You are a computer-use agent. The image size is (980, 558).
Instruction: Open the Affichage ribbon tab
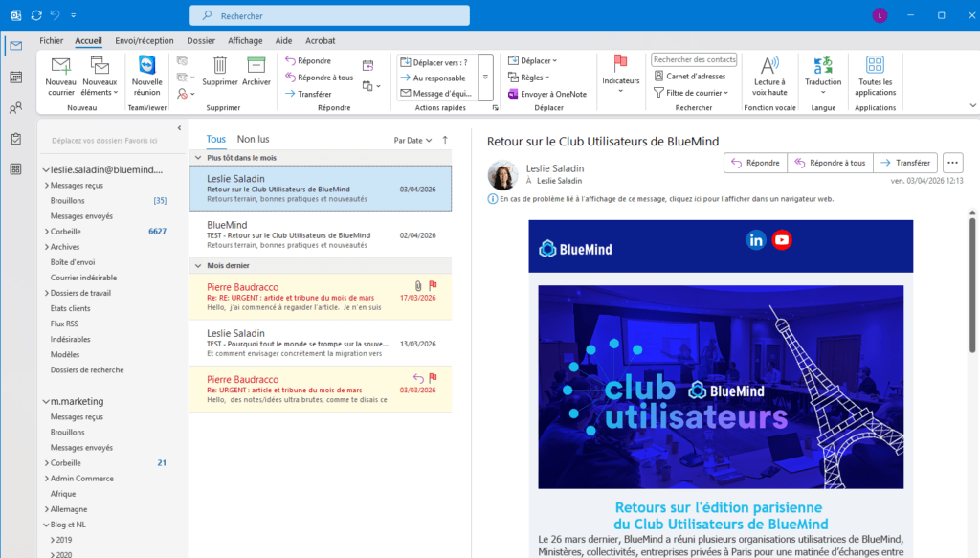click(x=245, y=41)
